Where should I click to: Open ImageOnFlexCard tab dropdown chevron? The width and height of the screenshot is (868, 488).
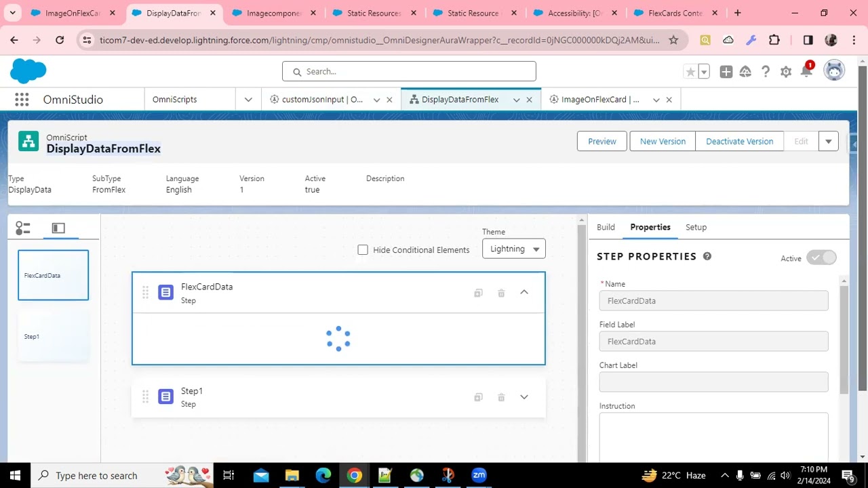656,100
